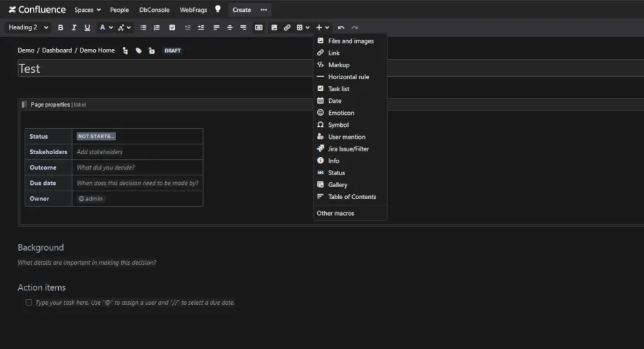Open the Demo breadcrumb link
The width and height of the screenshot is (644, 349).
click(x=26, y=50)
